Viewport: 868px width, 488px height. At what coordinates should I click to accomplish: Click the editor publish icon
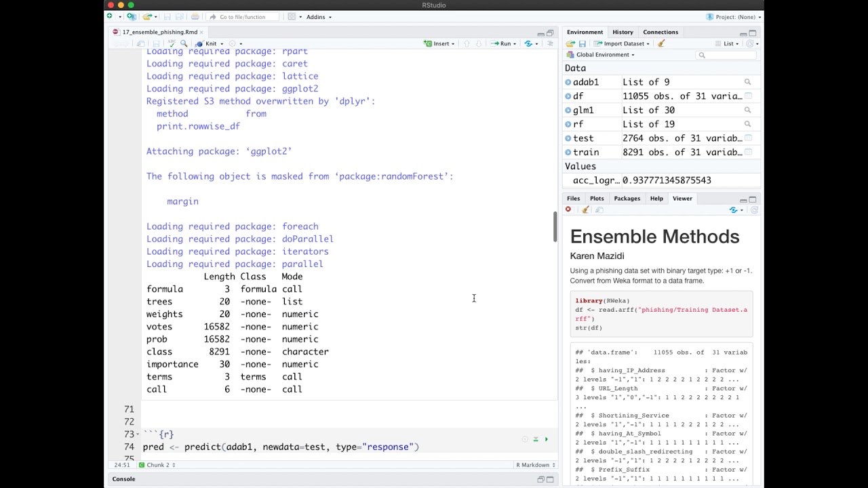pyautogui.click(x=529, y=43)
